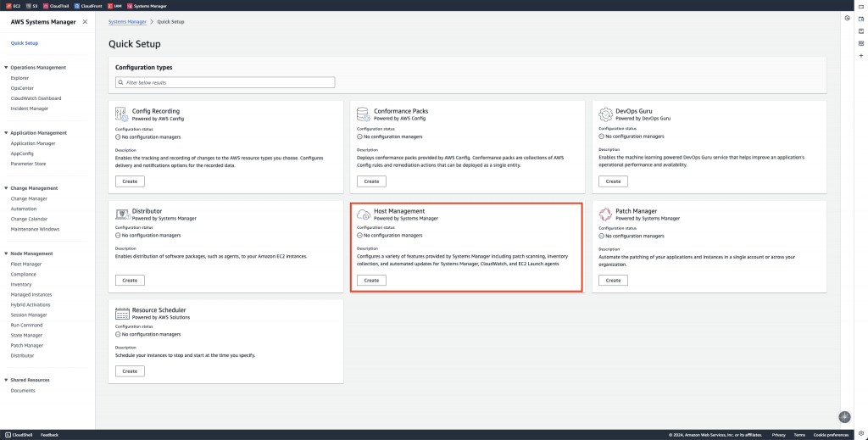The width and height of the screenshot is (868, 440).
Task: Click the plus icon in the right rail
Action: click(x=861, y=55)
